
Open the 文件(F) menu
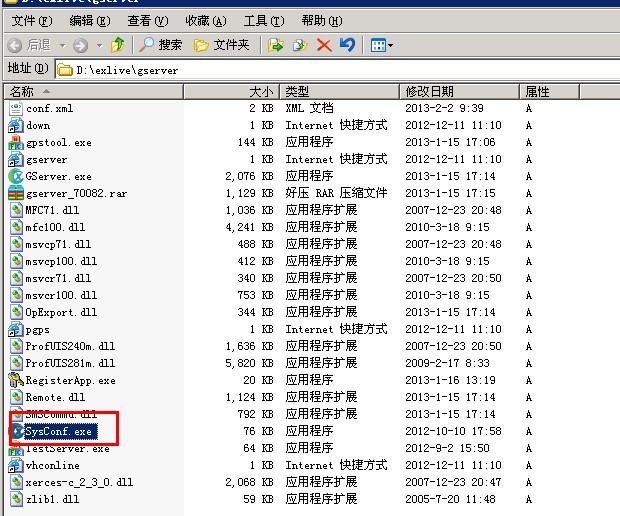pos(31,20)
